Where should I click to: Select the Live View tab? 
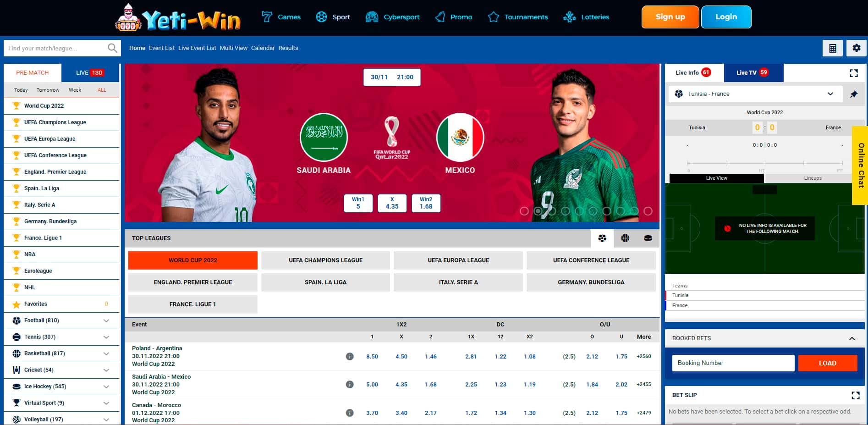(x=716, y=178)
